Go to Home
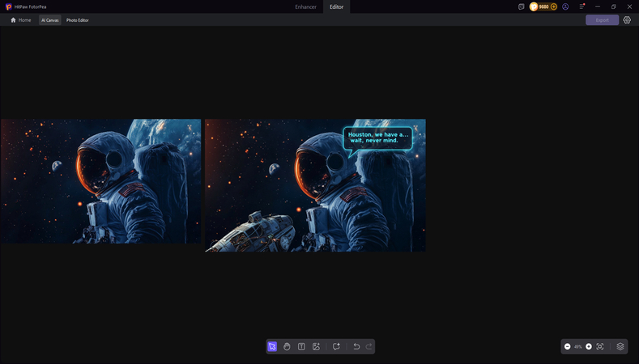This screenshot has width=639, height=364. pyautogui.click(x=21, y=20)
